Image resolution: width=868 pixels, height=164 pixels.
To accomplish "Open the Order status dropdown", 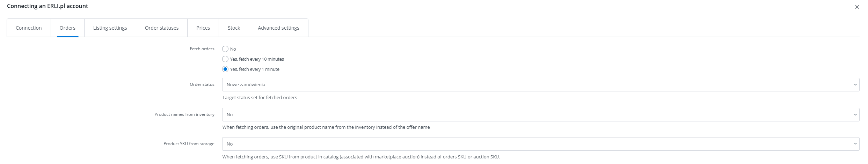I will pos(540,84).
